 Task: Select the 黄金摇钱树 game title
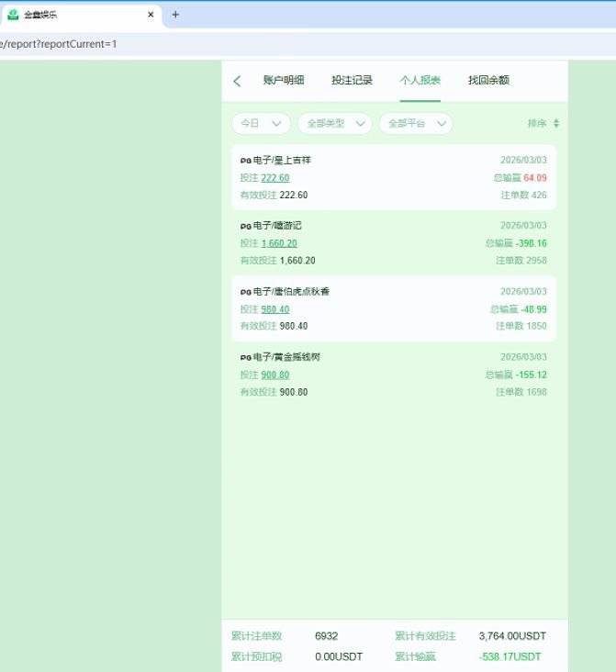297,357
